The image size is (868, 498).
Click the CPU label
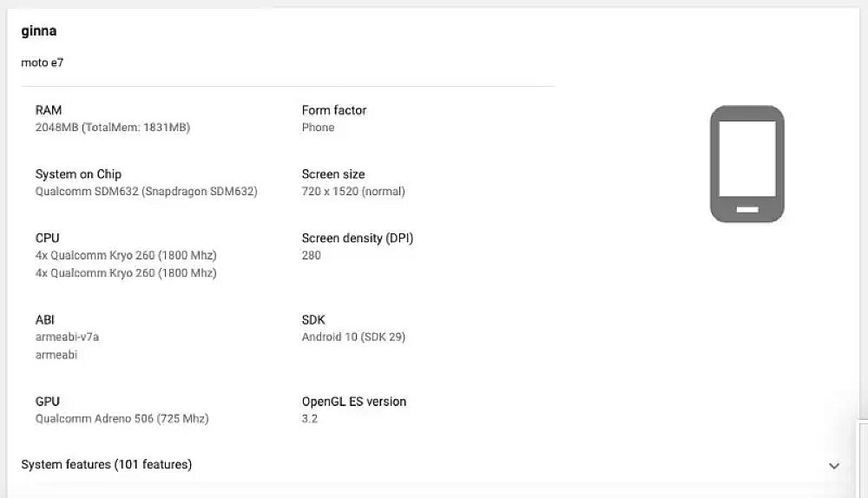tap(47, 238)
